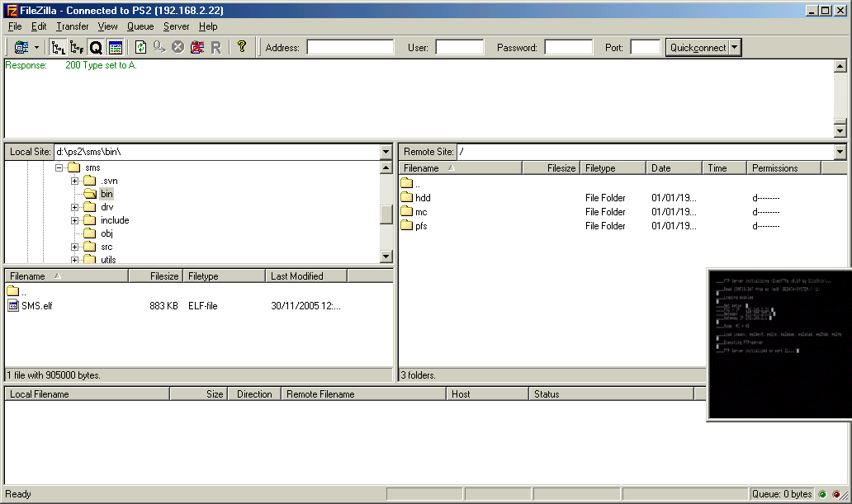Click the Password input field
The width and height of the screenshot is (852, 504).
tap(568, 47)
